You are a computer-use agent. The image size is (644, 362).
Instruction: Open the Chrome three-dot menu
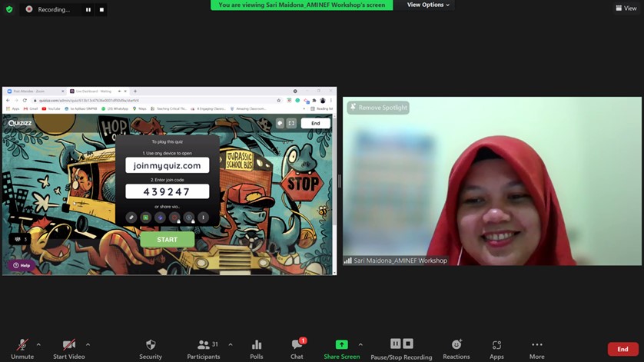(x=331, y=100)
